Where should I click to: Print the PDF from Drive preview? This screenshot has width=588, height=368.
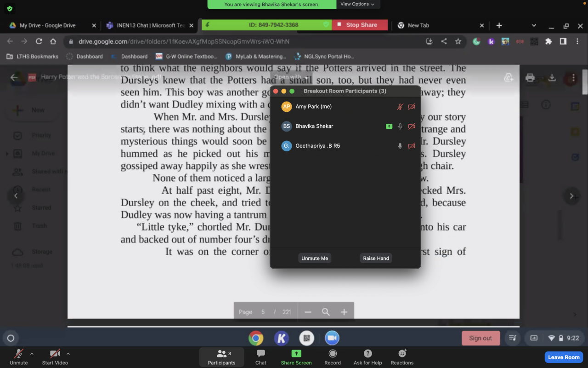coord(530,77)
